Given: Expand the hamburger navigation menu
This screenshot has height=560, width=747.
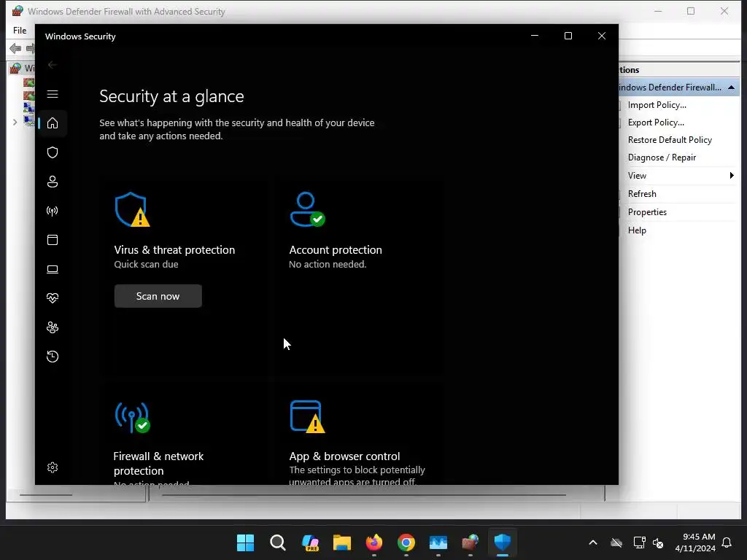Looking at the screenshot, I should pos(53,94).
